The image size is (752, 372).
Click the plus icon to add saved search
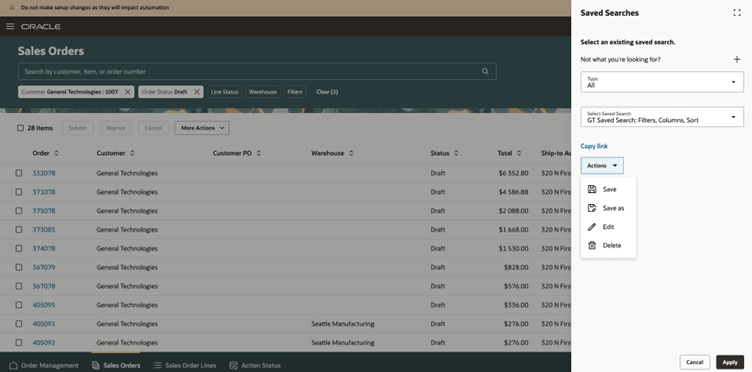737,59
